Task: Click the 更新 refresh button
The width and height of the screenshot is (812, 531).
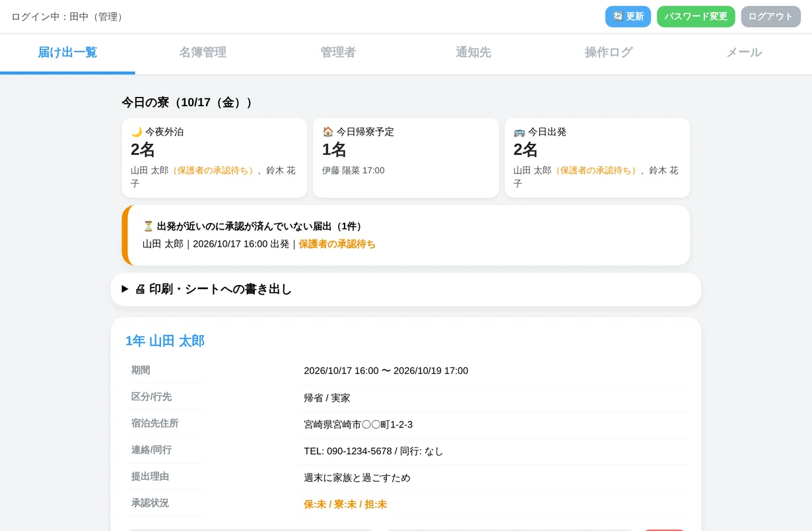Action: (x=628, y=16)
